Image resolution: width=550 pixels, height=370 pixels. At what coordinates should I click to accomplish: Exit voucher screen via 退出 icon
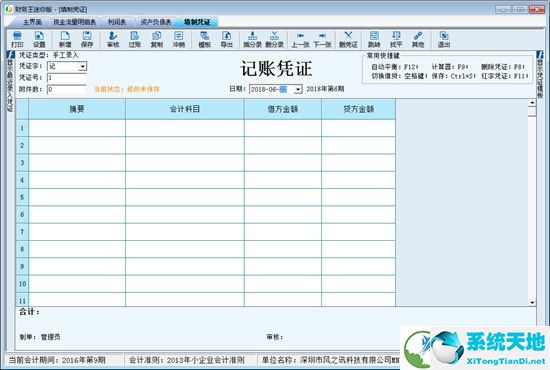click(x=444, y=39)
